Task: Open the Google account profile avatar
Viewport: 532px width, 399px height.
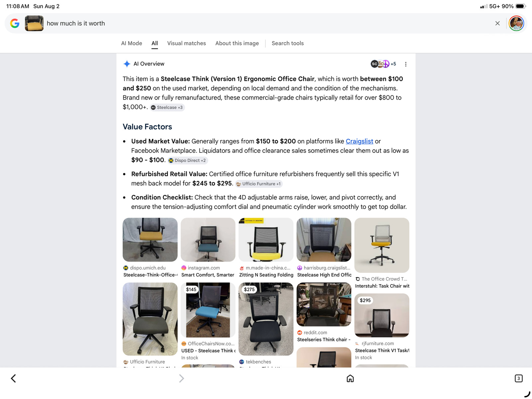Action: pyautogui.click(x=516, y=23)
